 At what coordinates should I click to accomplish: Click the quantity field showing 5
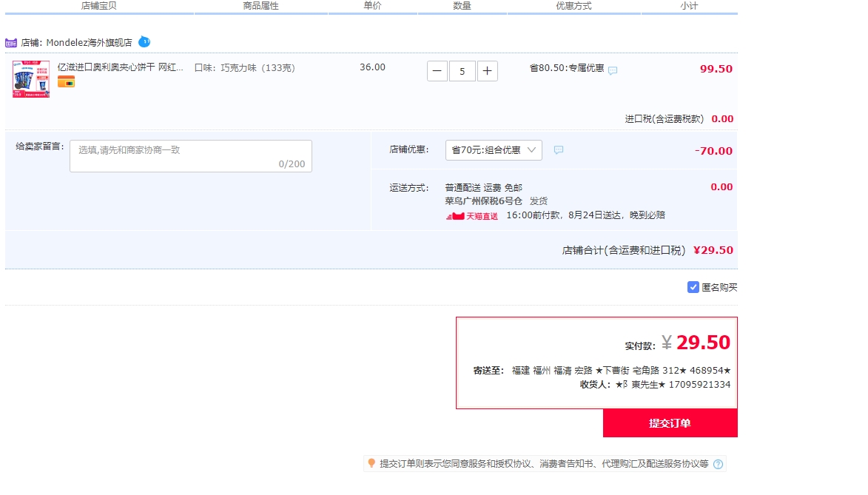462,71
